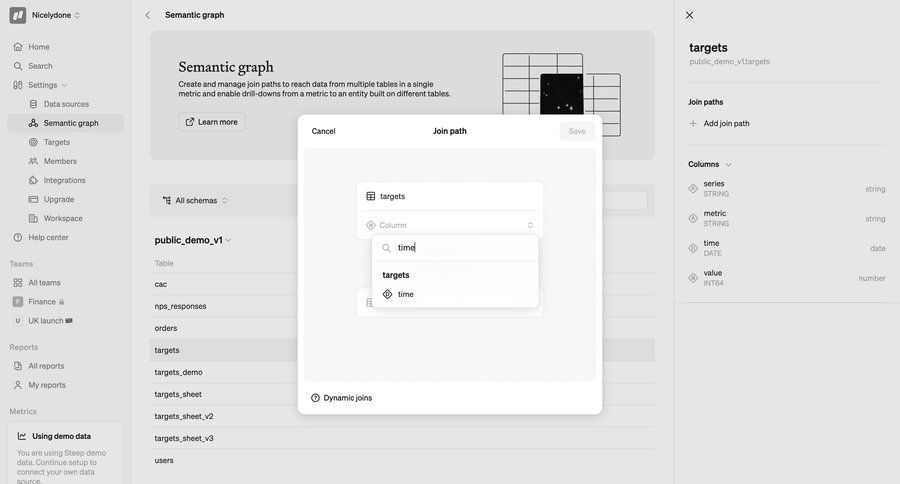Click the Members people icon
Screen dimensions: 900x484
pyautogui.click(x=33, y=161)
